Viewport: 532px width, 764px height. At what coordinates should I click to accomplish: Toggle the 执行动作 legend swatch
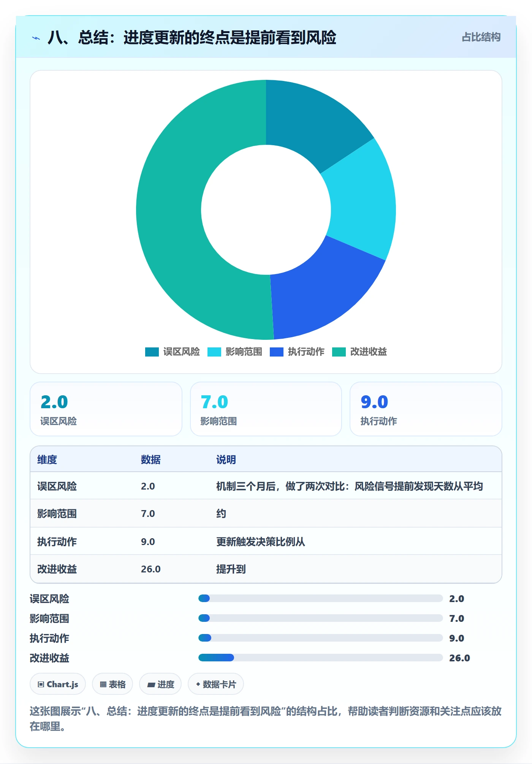coord(277,352)
